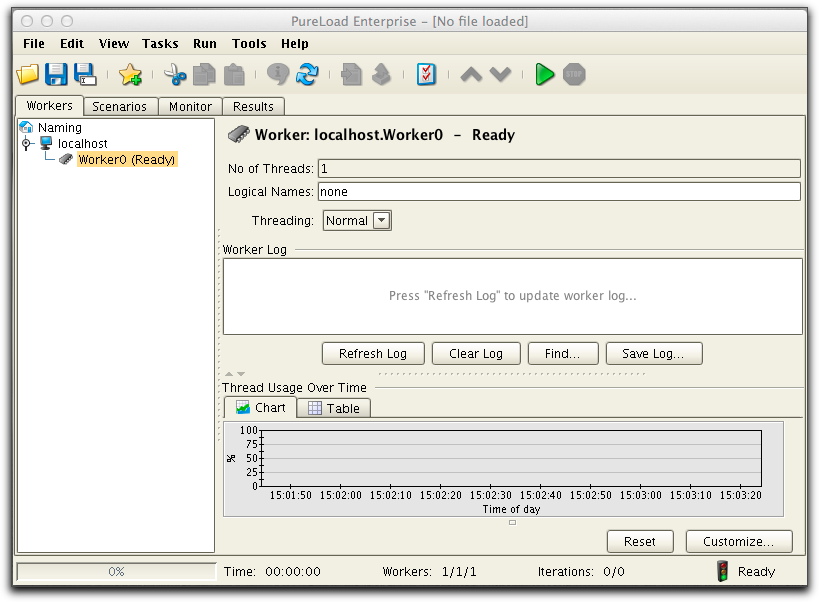Click the grey document-with-arrow toolbar icon

pos(351,74)
